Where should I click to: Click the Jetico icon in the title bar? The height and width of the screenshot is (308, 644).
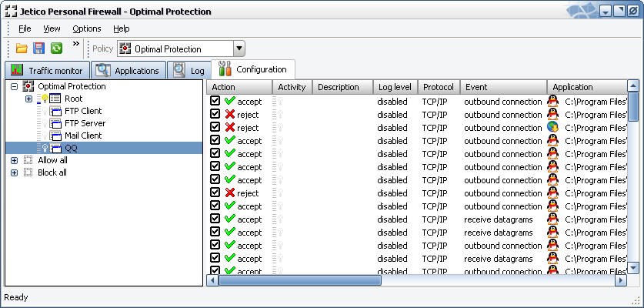[11, 11]
